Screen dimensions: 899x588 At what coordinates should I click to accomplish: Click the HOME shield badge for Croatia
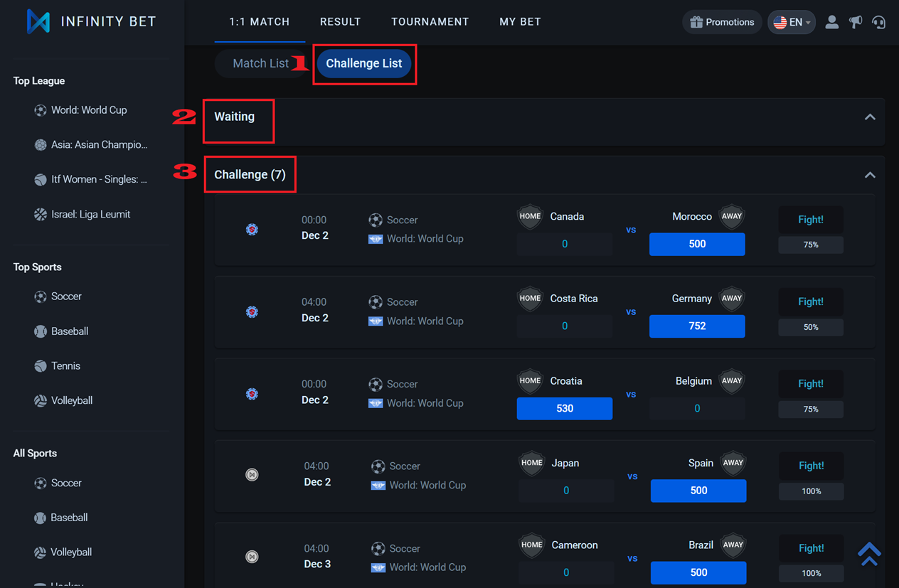[530, 381]
